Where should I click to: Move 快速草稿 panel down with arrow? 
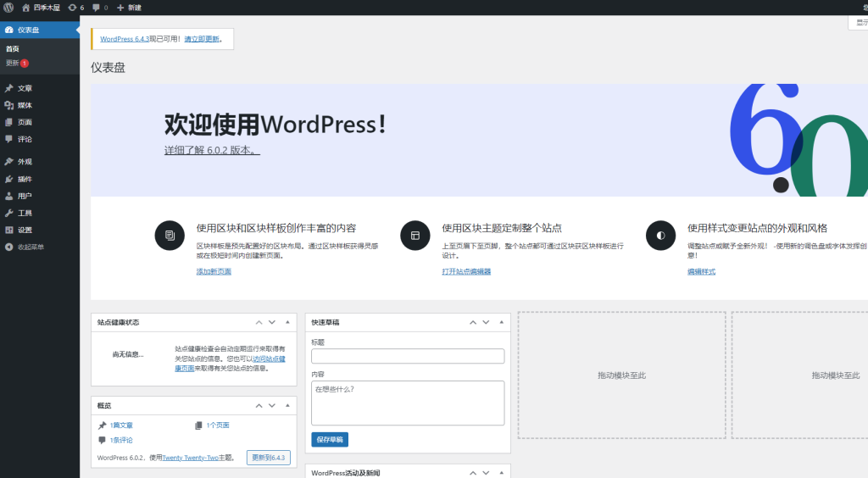(x=486, y=322)
